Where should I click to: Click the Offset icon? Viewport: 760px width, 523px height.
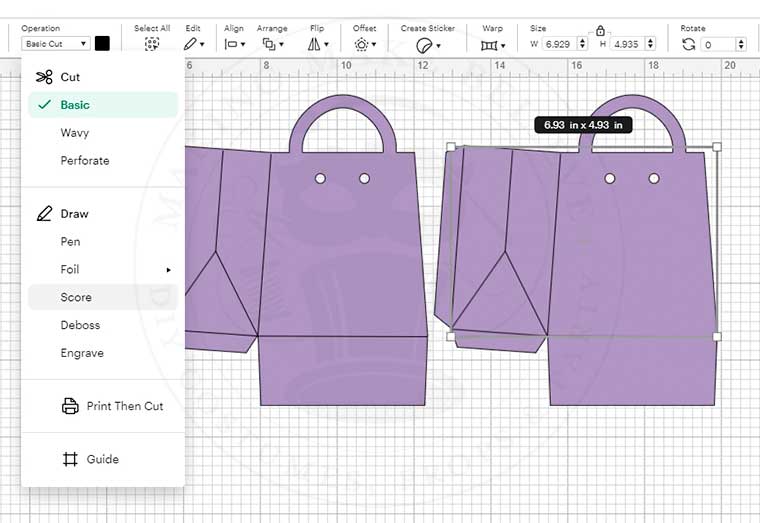(363, 44)
